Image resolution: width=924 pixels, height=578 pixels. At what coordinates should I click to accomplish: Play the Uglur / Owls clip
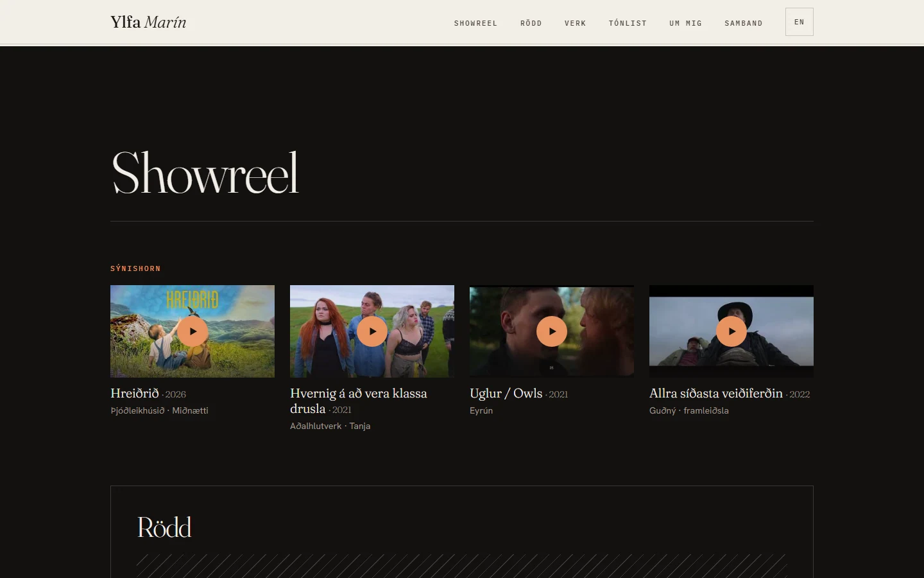pyautogui.click(x=552, y=331)
